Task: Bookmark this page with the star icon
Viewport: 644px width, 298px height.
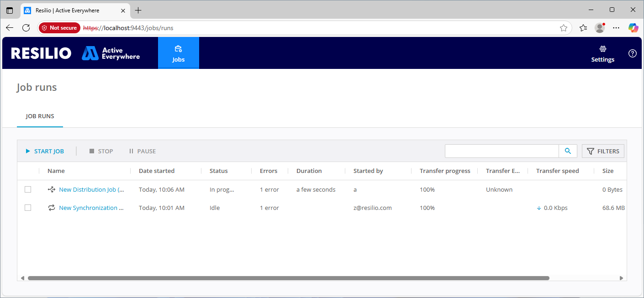Action: [564, 28]
